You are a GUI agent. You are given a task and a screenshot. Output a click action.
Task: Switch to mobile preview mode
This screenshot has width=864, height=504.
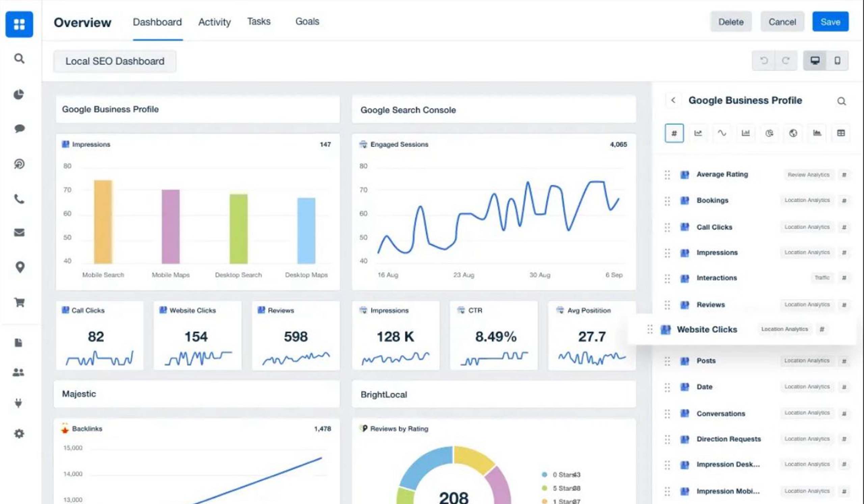click(837, 61)
